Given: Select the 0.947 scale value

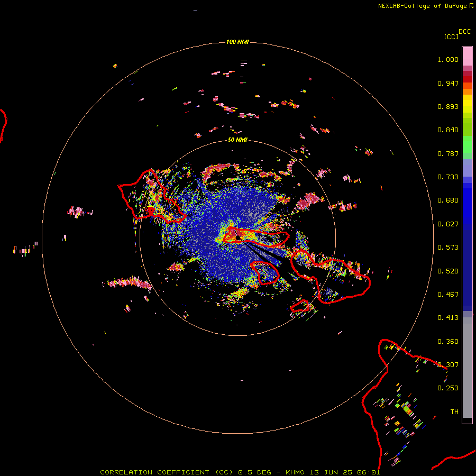Looking at the screenshot, I should 448,83.
